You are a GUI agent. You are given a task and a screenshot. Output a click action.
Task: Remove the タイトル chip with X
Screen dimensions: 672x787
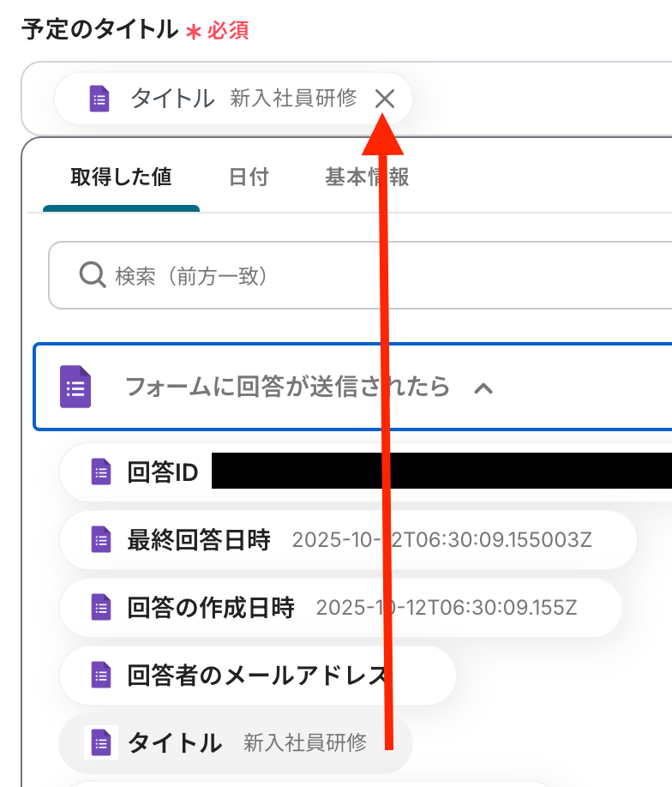pyautogui.click(x=385, y=99)
